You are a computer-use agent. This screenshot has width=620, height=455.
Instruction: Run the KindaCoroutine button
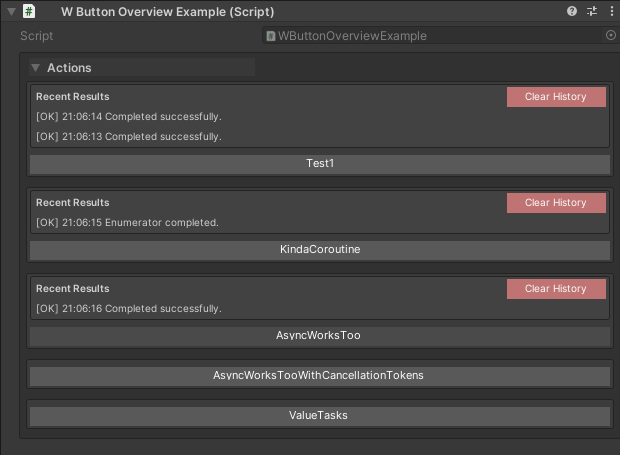click(x=320, y=250)
